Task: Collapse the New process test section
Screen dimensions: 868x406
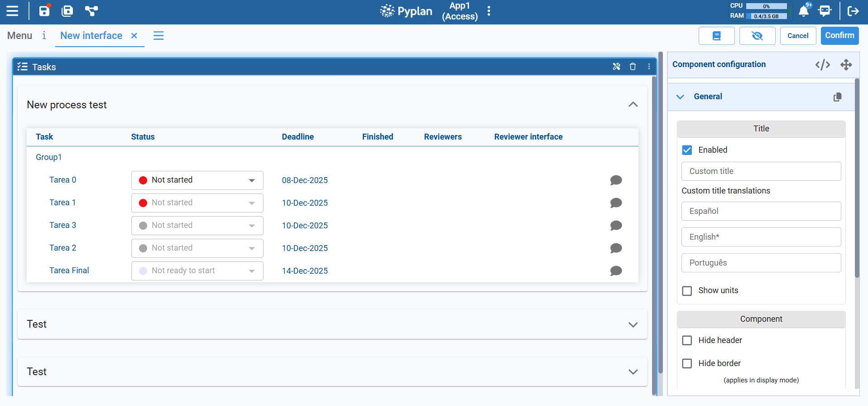Action: click(x=633, y=105)
